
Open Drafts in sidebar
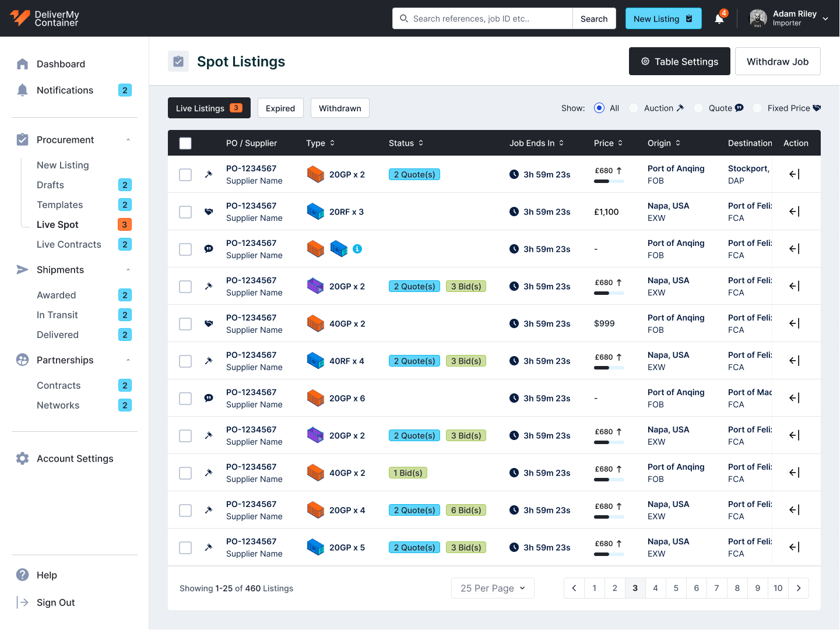pyautogui.click(x=50, y=185)
